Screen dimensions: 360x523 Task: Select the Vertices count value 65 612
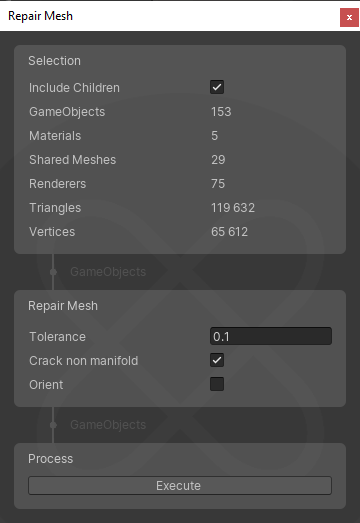pyautogui.click(x=230, y=232)
